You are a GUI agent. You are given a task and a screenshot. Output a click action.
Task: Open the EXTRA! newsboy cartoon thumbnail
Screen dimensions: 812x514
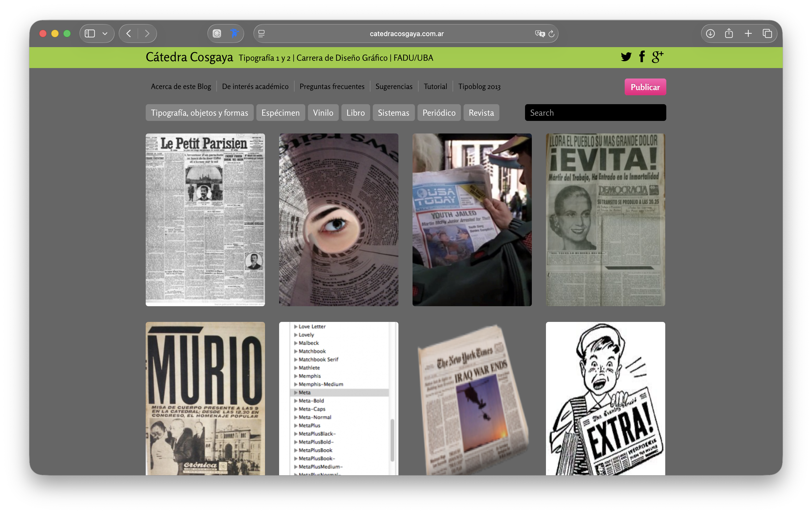click(x=605, y=398)
